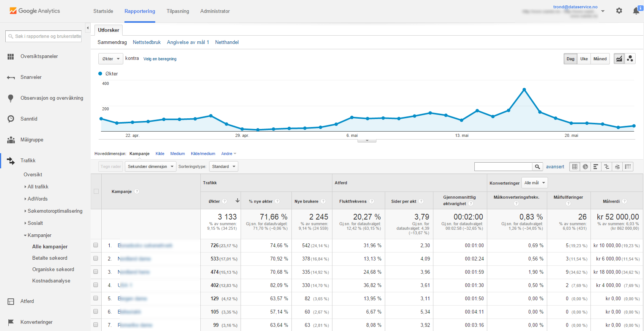Screen dimensions: 644x331
Task: Expand the Søkemotoroptimalisering tree item
Action: click(25, 211)
